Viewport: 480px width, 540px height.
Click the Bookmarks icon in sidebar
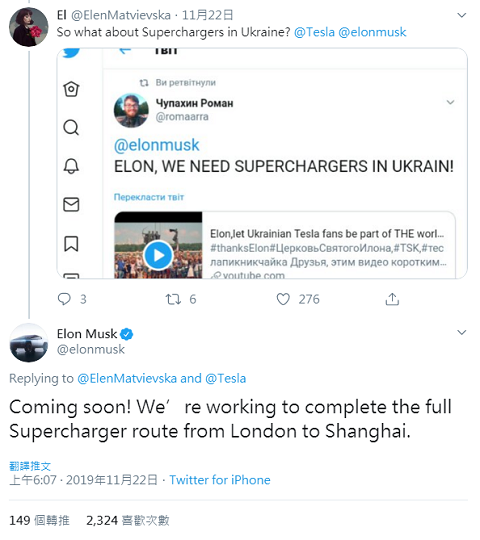(x=71, y=243)
